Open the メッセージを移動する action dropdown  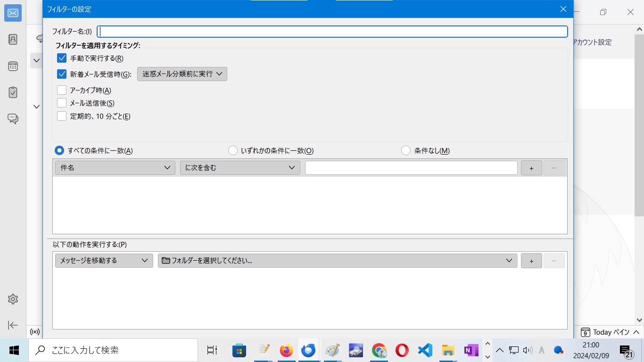(x=104, y=261)
